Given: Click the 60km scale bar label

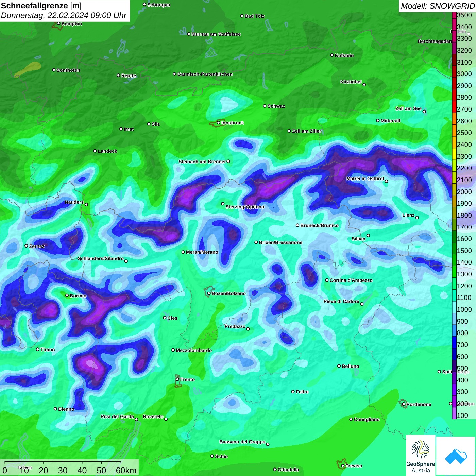Looking at the screenshot, I should click(126, 470).
